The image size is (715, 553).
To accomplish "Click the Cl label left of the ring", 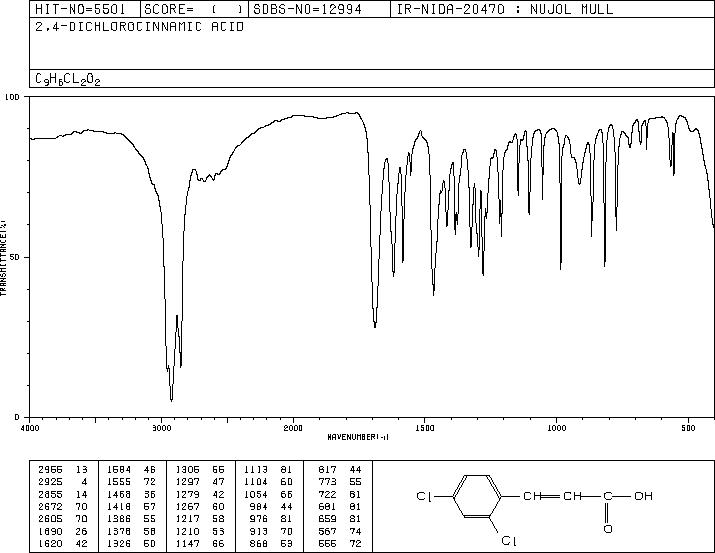I will (424, 496).
